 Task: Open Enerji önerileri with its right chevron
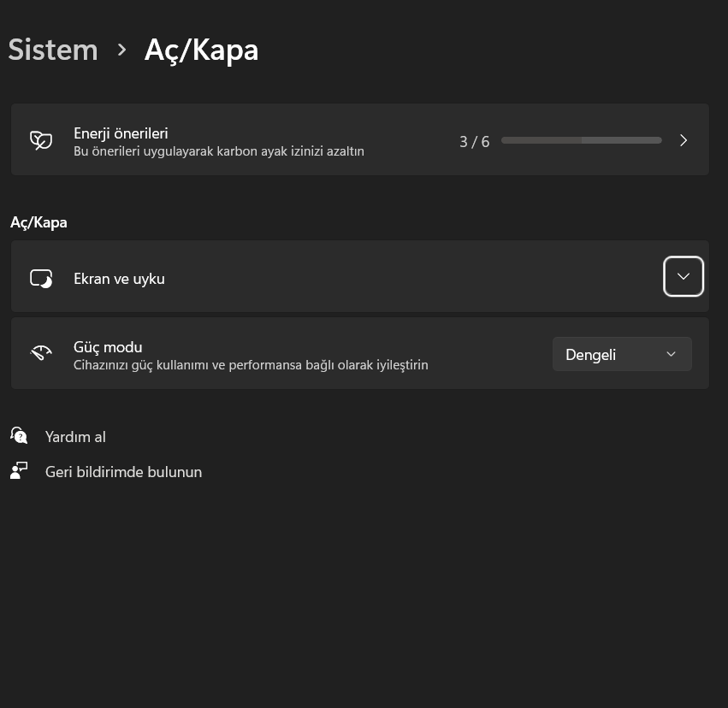(x=684, y=140)
